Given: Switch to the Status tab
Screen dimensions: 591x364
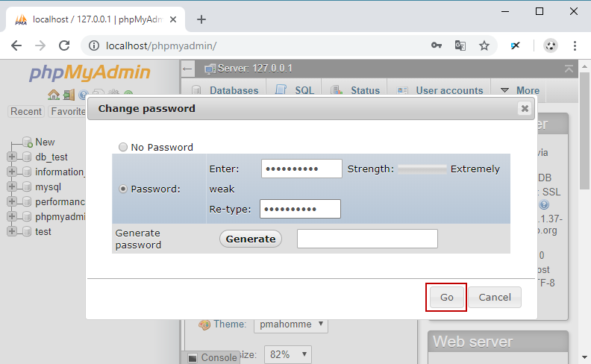Looking at the screenshot, I should point(354,90).
